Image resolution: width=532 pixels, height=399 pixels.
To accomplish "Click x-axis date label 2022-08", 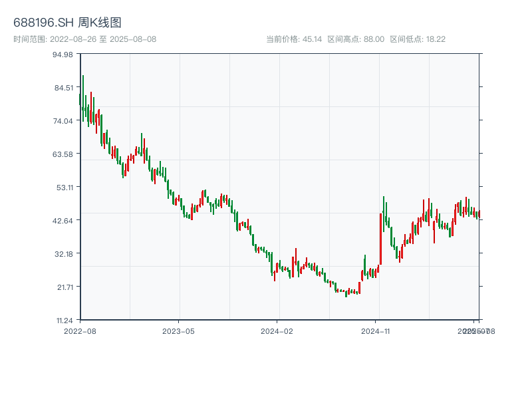I will [80, 331].
